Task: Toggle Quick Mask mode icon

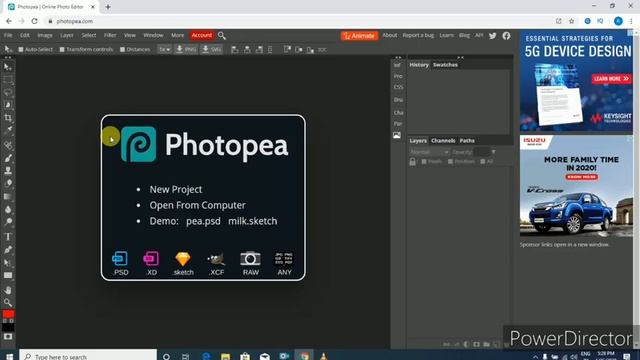Action: pos(8,337)
